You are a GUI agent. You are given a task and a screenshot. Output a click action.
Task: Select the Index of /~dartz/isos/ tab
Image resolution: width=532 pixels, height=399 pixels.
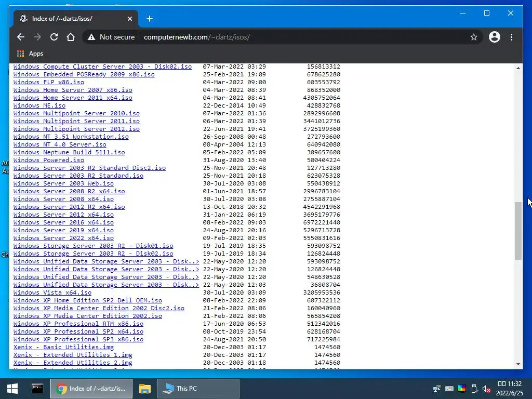tap(76, 19)
